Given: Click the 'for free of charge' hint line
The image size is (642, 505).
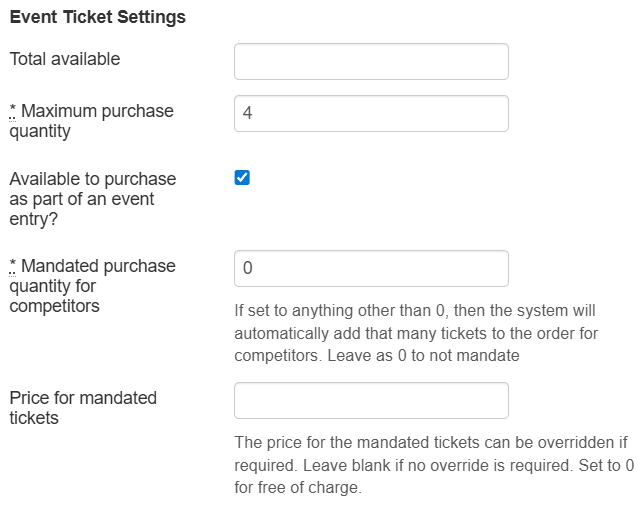Looking at the screenshot, I should point(298,487).
